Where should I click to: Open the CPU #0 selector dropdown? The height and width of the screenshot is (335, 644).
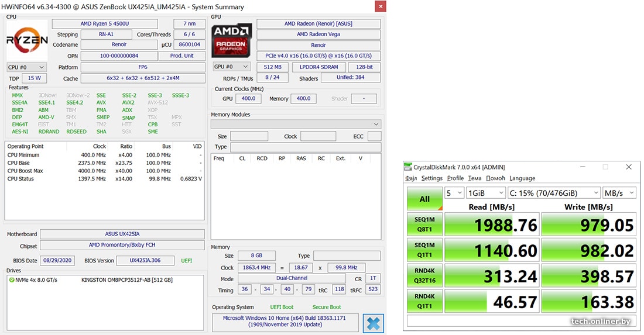[x=27, y=67]
